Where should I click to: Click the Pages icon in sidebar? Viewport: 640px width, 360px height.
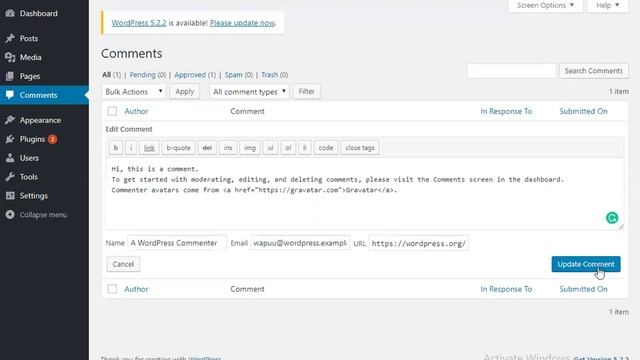10,76
